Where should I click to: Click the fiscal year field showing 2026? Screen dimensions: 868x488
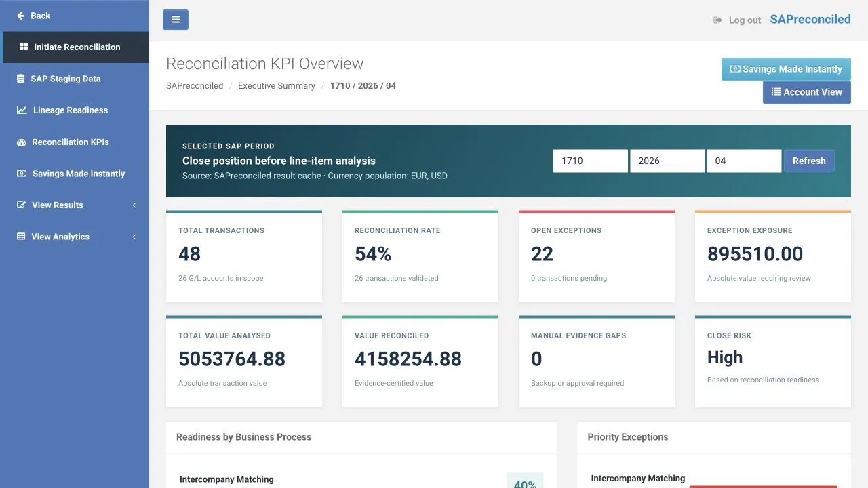point(667,161)
